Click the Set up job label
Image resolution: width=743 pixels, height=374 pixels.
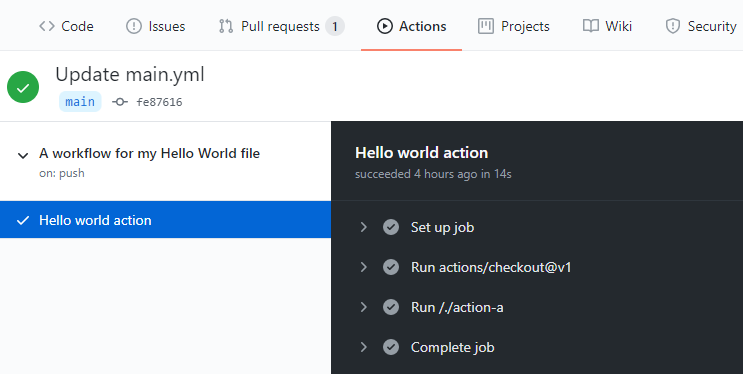[442, 228]
